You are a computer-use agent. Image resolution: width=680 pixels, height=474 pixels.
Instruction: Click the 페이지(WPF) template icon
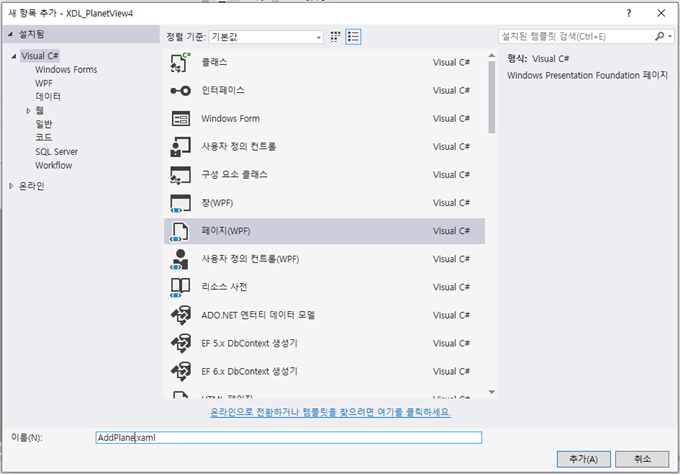point(180,231)
